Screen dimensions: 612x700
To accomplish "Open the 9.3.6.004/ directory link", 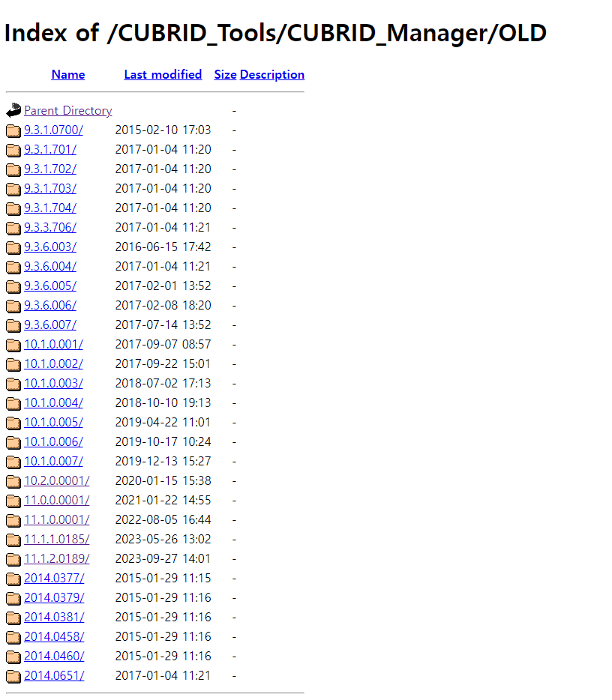I will coord(50,267).
